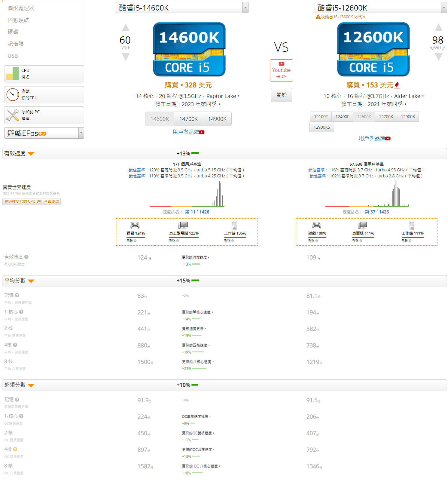Click the 12600K Core i5 chip image
The width and height of the screenshot is (448, 482).
[x=373, y=49]
